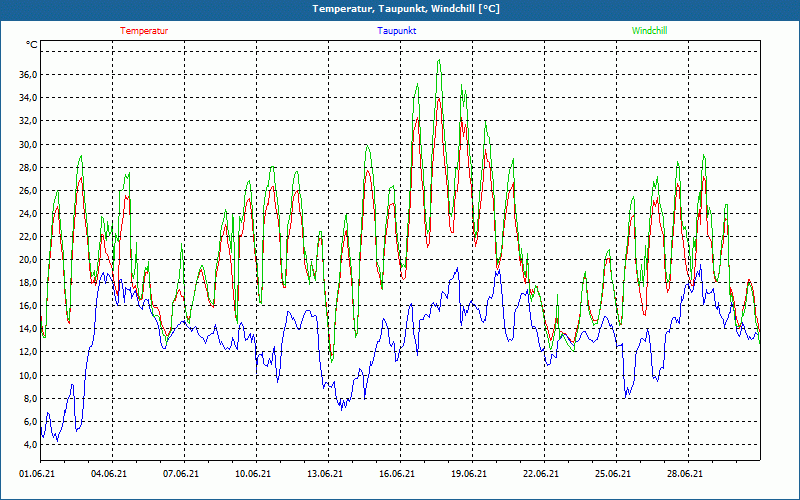Click the 07.06.21 date label
This screenshot has height=500, width=800.
coord(181,473)
